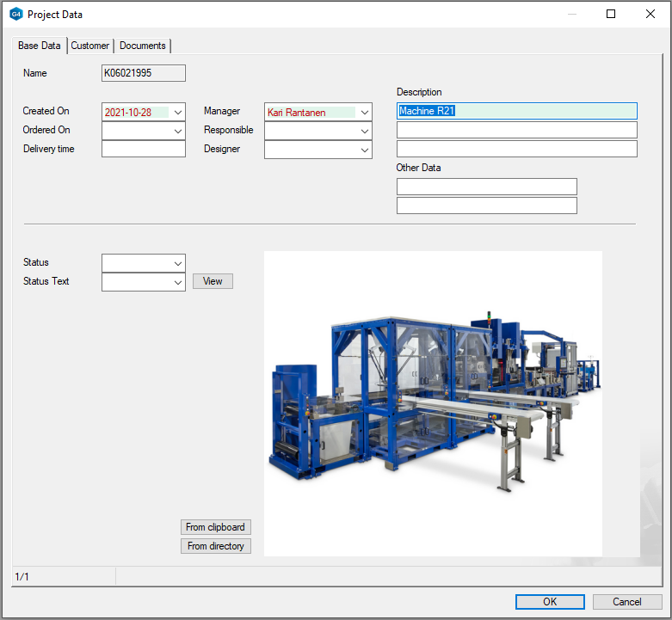Click the View button
Viewport: 672px width, 620px height.
click(x=213, y=281)
